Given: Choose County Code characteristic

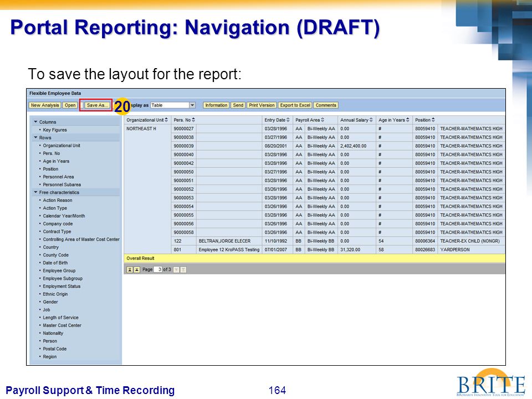Looking at the screenshot, I should pos(55,255).
